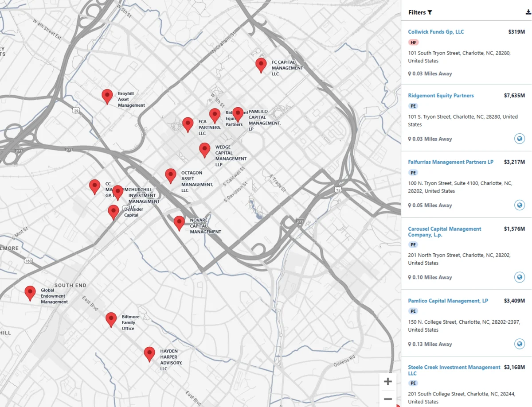Open the Wedge Capital Management map marker
532x407 pixels.
(x=204, y=150)
